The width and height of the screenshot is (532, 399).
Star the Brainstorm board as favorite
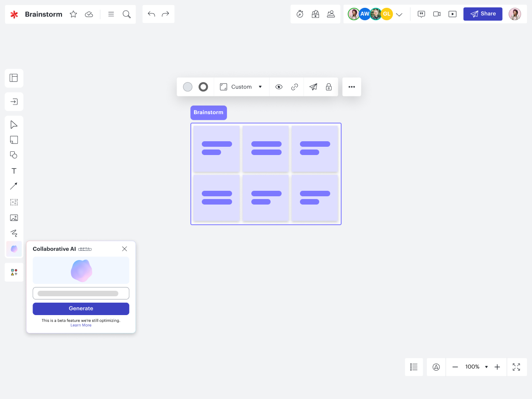pos(73,14)
